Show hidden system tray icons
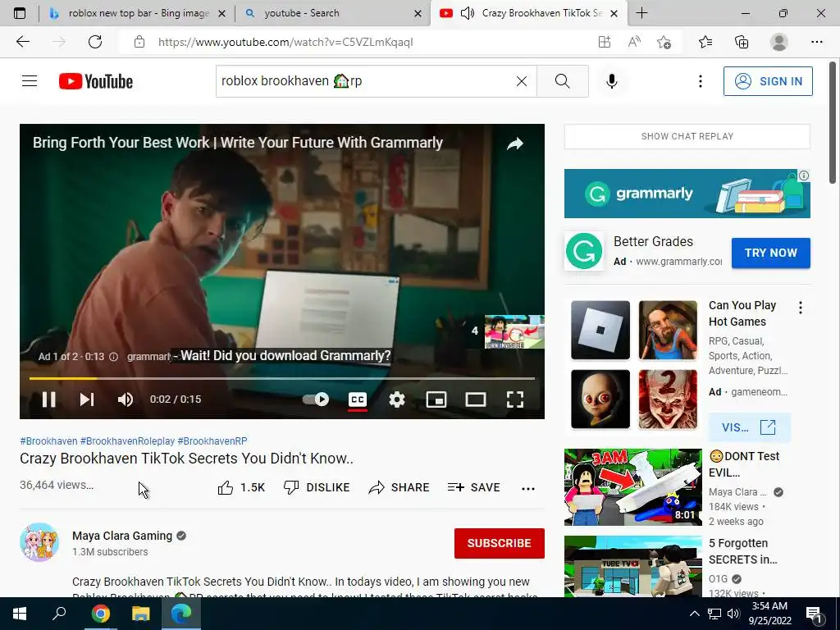The image size is (840, 630). pyautogui.click(x=694, y=614)
